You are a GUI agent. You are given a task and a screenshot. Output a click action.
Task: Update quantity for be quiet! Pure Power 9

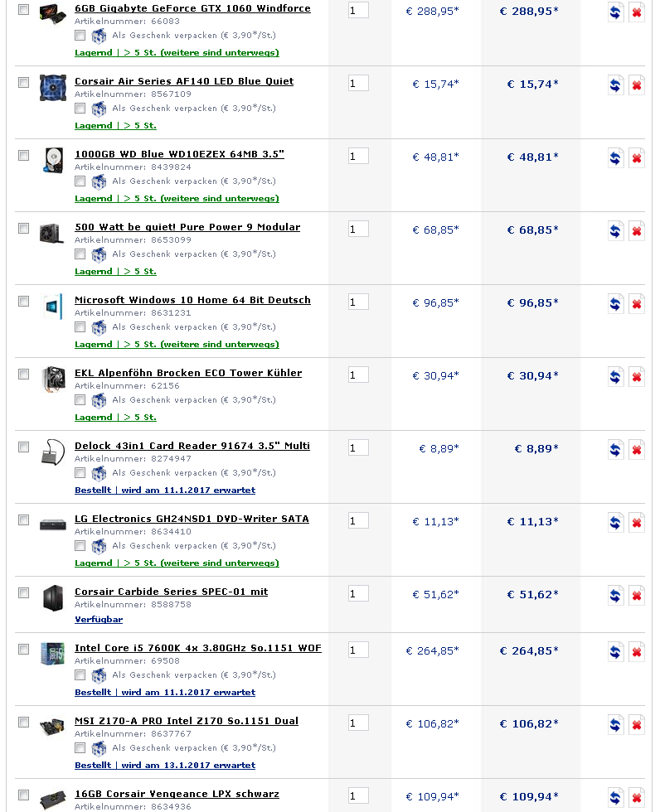[x=615, y=231]
